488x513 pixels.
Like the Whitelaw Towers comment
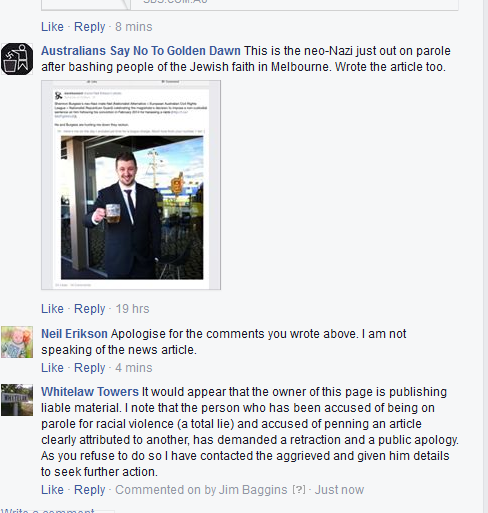tap(52, 490)
